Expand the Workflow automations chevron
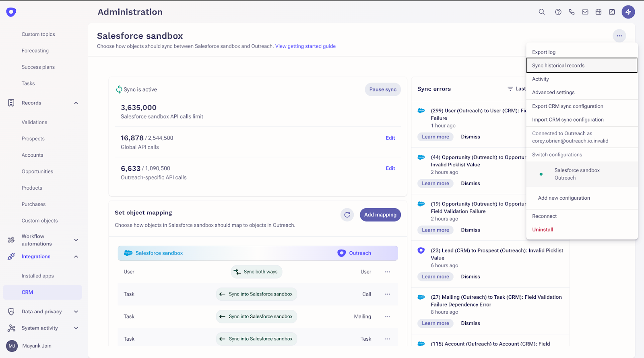644x358 pixels. point(76,240)
